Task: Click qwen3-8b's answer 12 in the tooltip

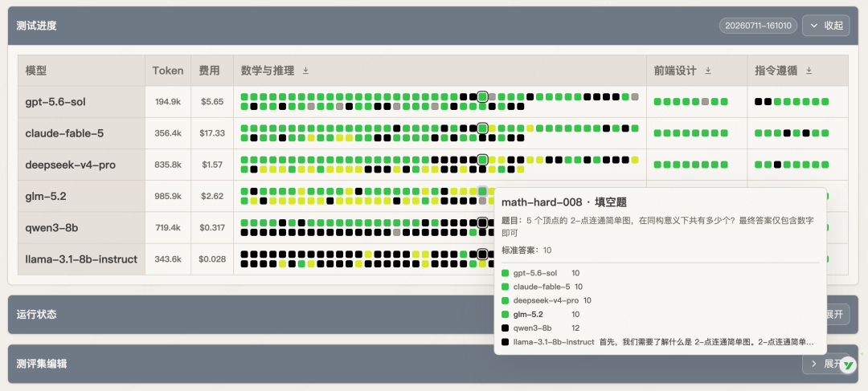Action: click(575, 328)
